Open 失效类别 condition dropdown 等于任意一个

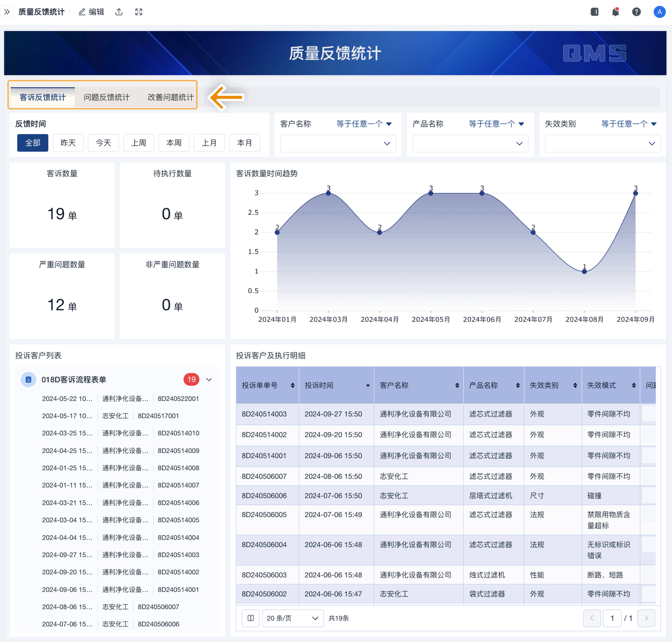(629, 124)
